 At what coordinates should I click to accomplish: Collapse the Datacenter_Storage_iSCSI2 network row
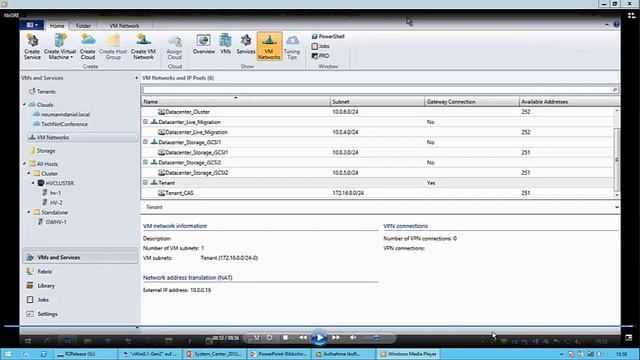pos(145,162)
